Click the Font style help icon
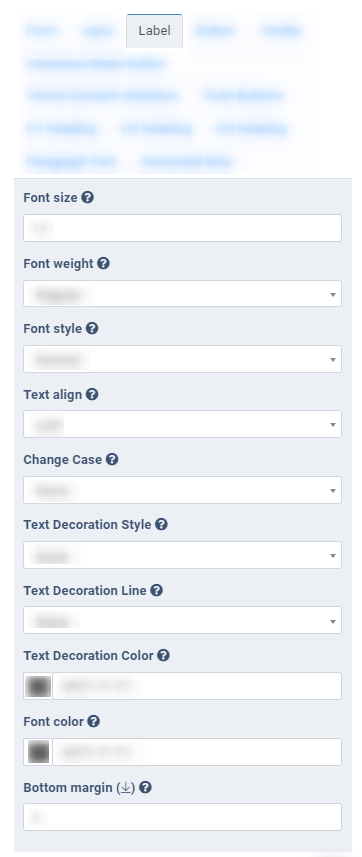Viewport: 362px width, 857px height. click(92, 328)
